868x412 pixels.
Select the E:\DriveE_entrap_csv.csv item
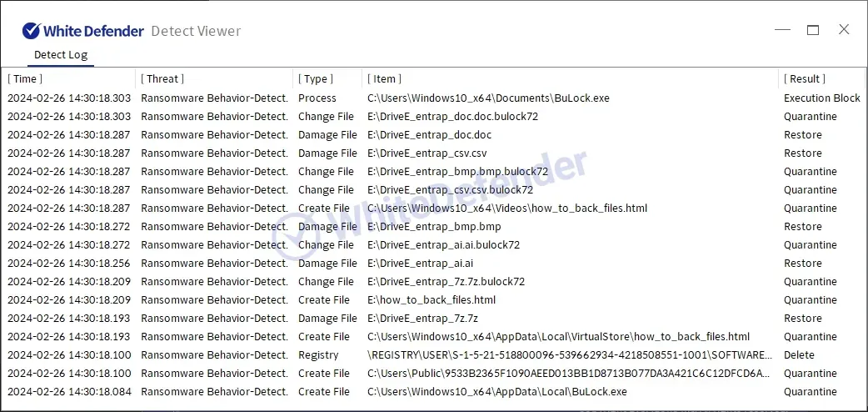(x=427, y=153)
